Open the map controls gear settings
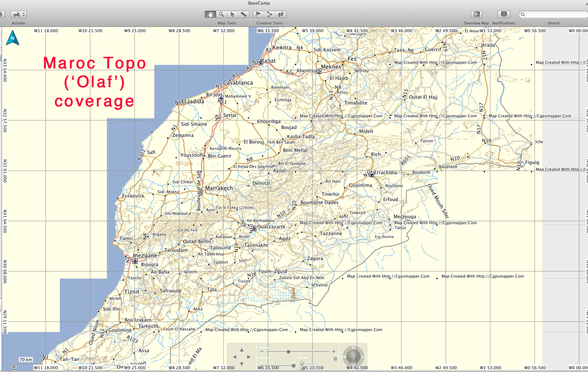 335,359
